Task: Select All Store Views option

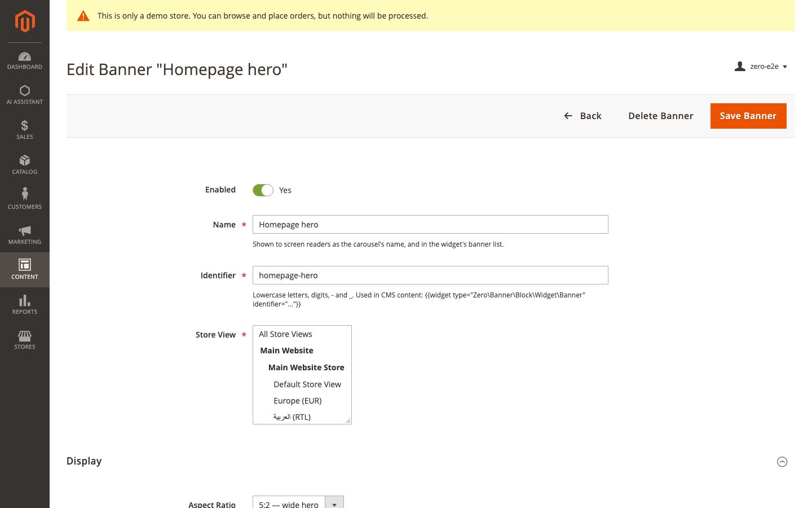Action: pos(302,334)
